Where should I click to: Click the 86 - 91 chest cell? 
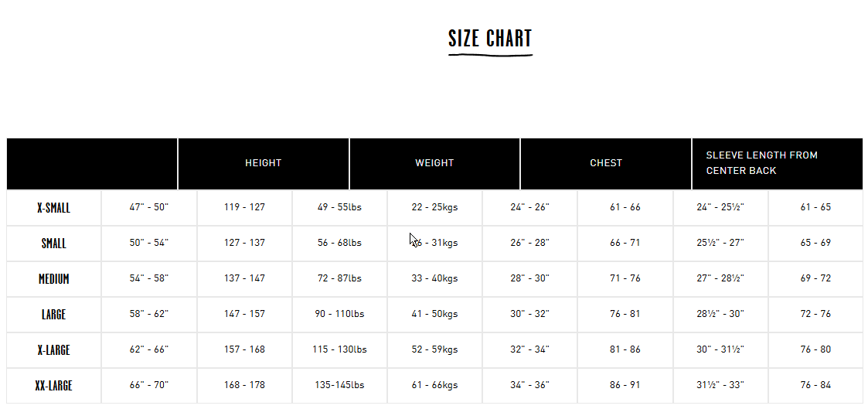(625, 385)
